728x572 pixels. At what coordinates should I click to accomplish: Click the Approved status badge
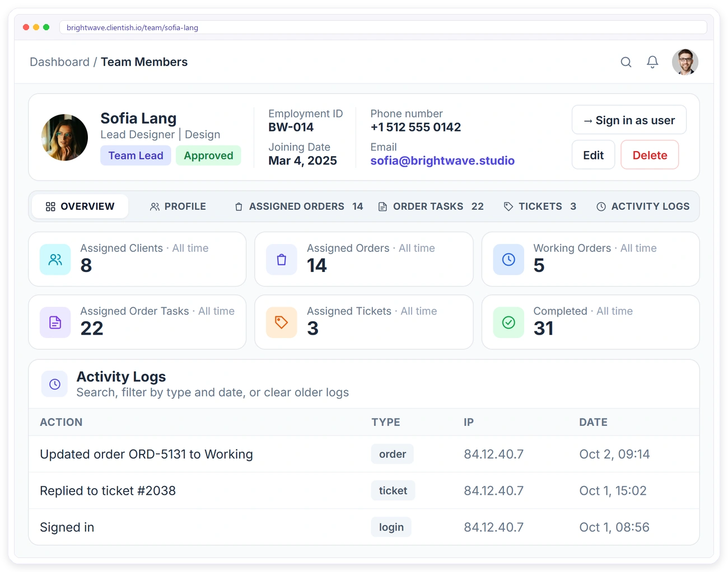click(x=208, y=156)
